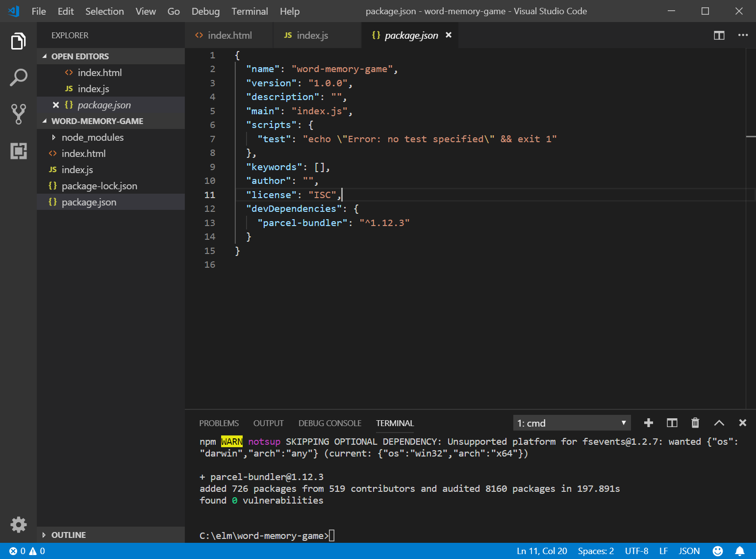Switch to the index.js editor tab
Viewport: 756px width, 559px height.
coord(317,35)
